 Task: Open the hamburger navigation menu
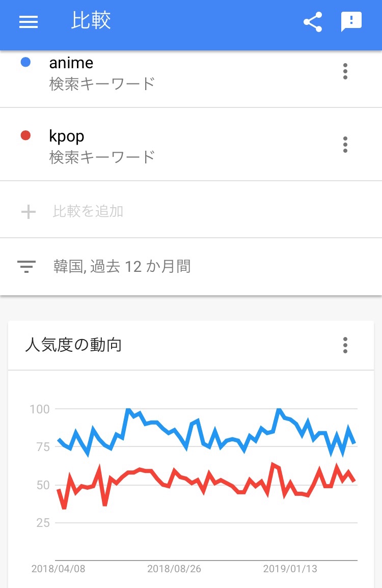[x=29, y=22]
